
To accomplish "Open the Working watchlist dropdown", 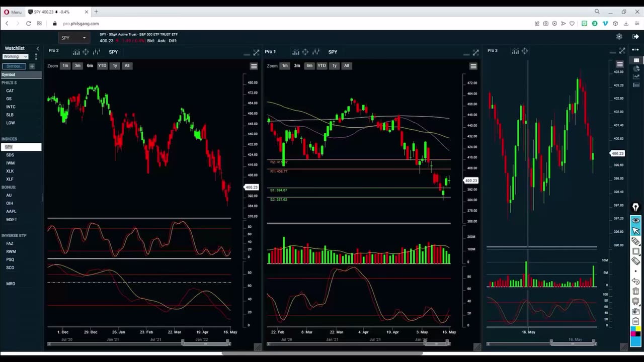I will tap(15, 57).
